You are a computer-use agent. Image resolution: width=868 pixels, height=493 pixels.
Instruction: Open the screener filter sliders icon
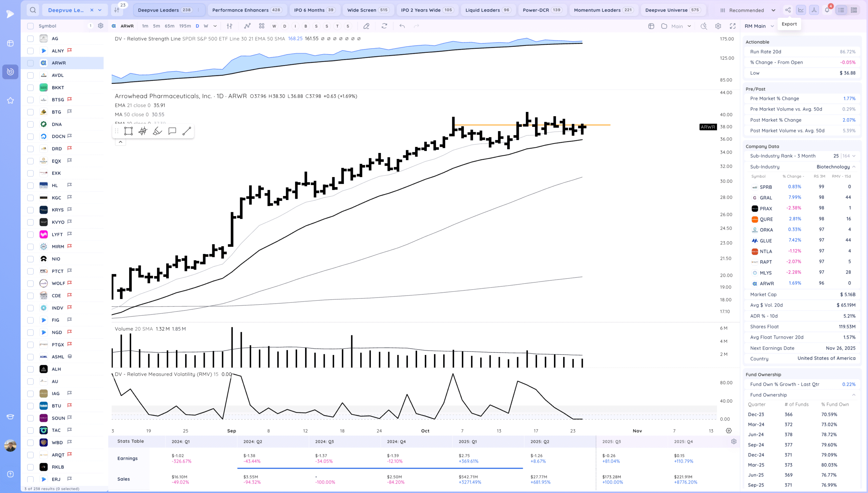pos(117,10)
